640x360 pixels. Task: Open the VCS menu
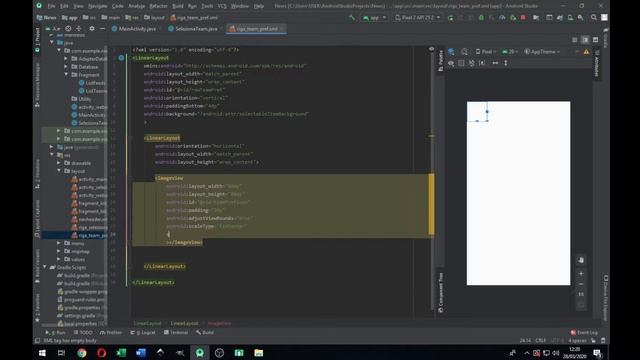pyautogui.click(x=222, y=6)
